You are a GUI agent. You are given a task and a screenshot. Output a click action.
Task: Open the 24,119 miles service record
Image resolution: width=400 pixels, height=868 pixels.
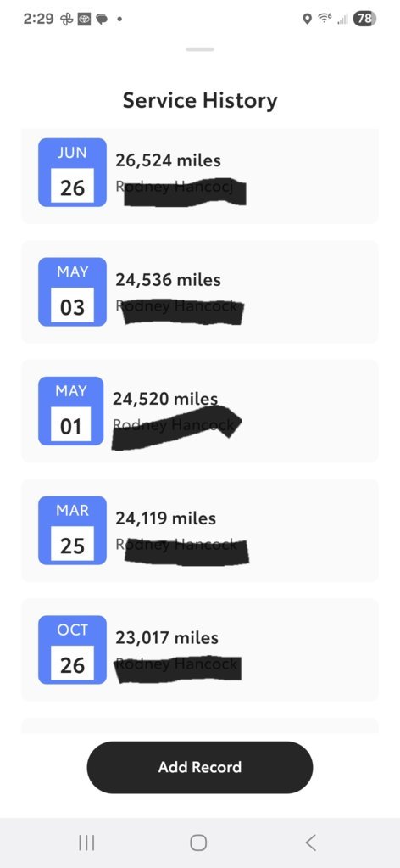point(200,530)
